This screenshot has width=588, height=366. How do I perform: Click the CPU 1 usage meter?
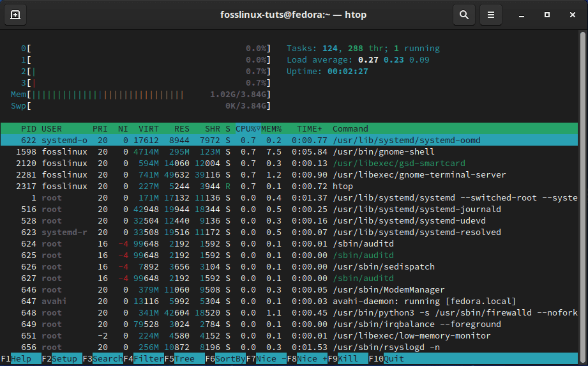[146, 60]
